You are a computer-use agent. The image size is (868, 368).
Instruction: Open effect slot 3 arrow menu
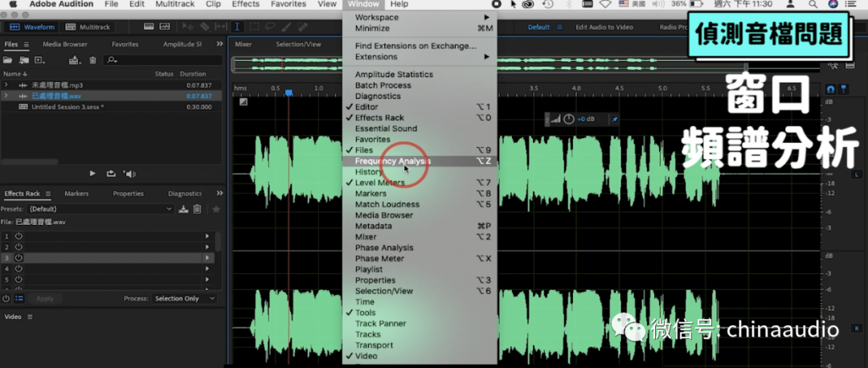pos(207,258)
